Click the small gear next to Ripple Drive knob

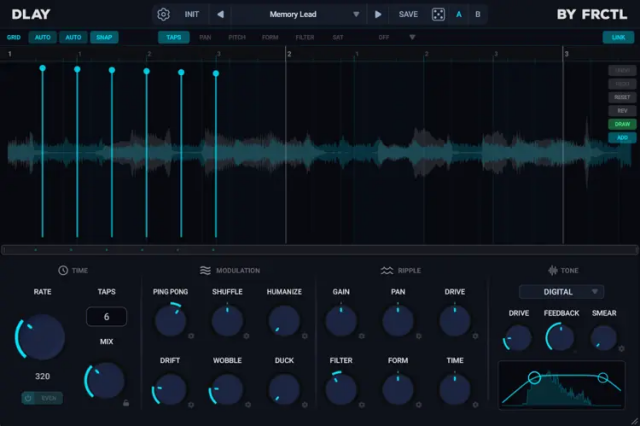point(475,336)
